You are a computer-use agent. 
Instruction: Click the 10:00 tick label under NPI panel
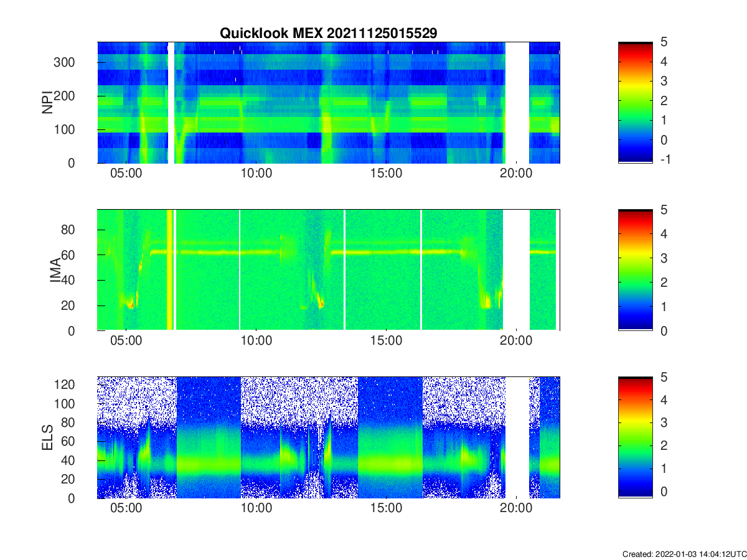[256, 174]
